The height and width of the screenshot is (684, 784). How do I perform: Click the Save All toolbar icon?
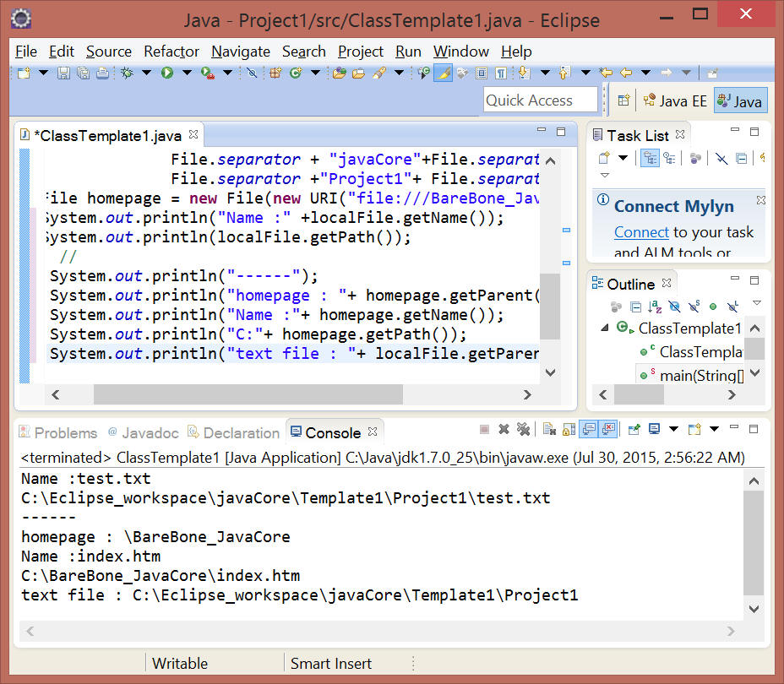pyautogui.click(x=83, y=73)
